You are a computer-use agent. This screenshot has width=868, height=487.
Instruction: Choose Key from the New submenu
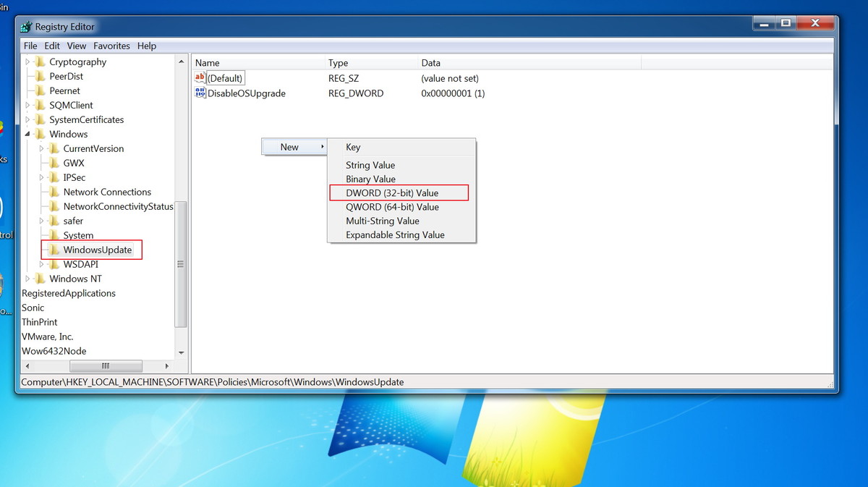coord(401,147)
